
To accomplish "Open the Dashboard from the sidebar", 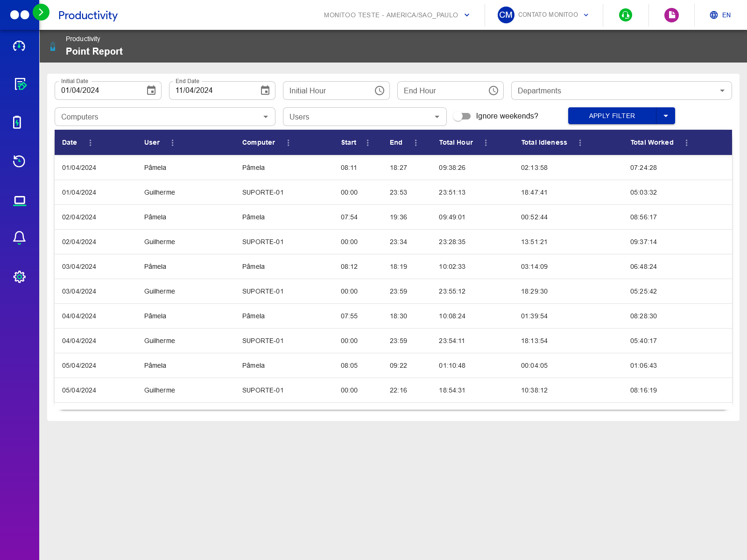I will [x=19, y=46].
